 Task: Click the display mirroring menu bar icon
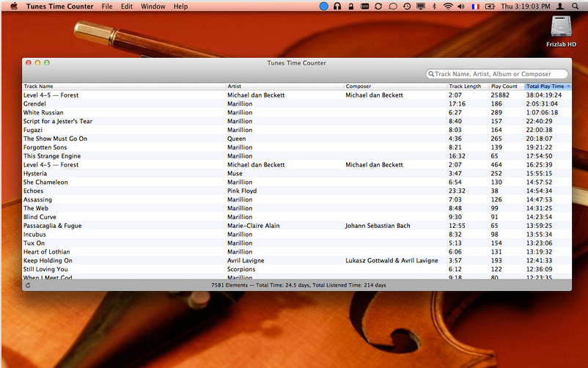tap(421, 6)
